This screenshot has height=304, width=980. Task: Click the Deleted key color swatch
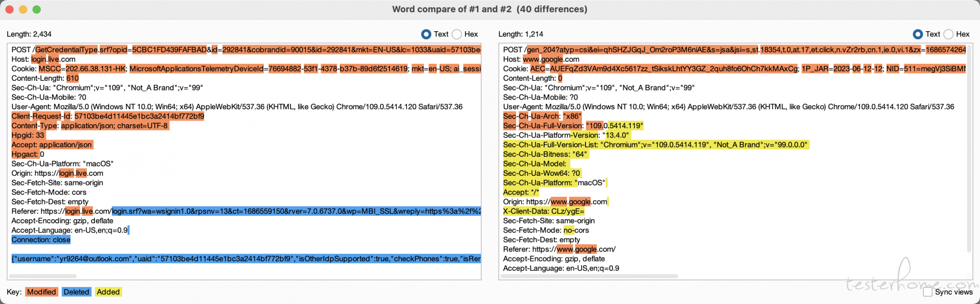click(x=77, y=292)
